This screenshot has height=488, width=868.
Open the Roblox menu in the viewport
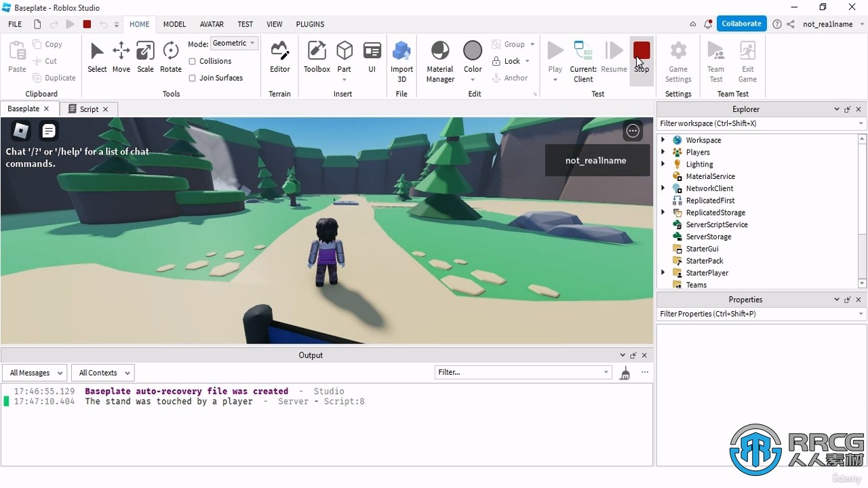click(x=21, y=130)
